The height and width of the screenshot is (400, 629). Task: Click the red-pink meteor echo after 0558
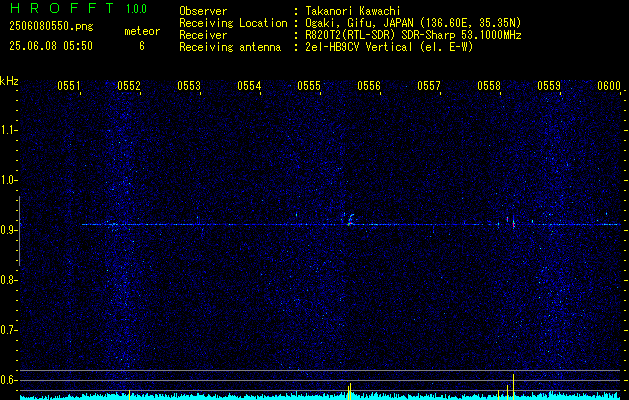tap(513, 223)
